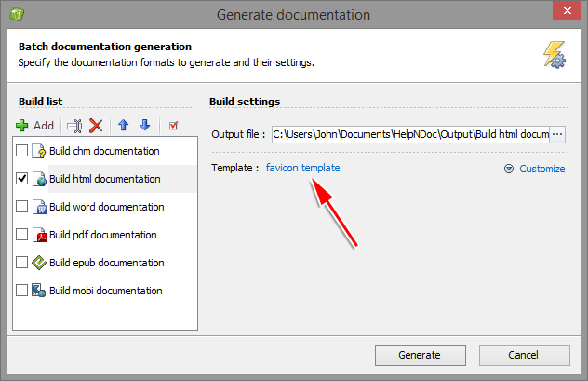Screen dimensions: 588x381
Task: Enable Build word documentation checkbox
Action: (x=21, y=207)
